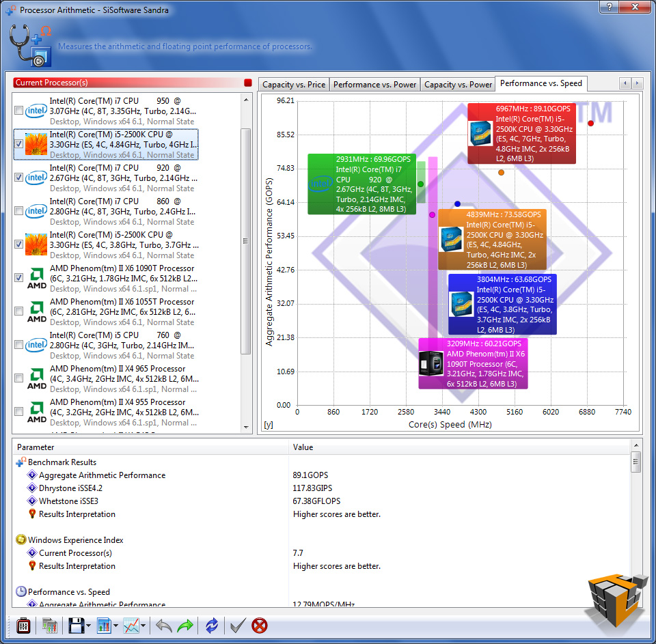
Task: Go forward with the green arrow
Action: pos(185,626)
